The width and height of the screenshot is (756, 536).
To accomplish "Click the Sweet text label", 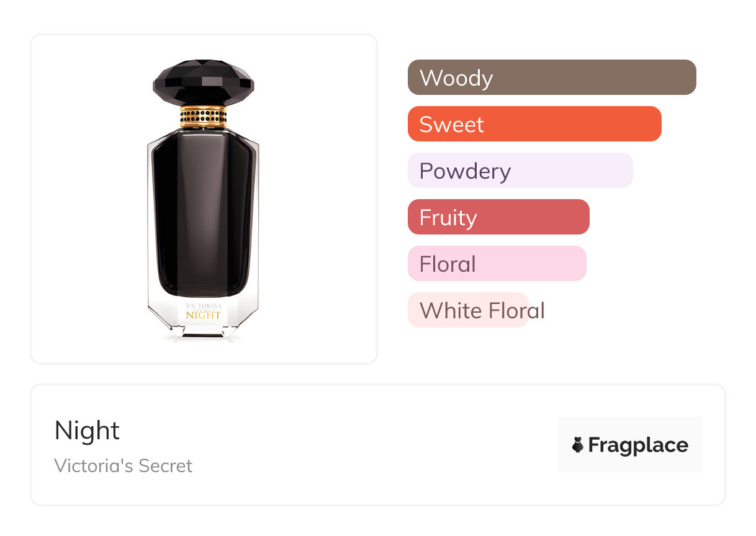I will [451, 125].
